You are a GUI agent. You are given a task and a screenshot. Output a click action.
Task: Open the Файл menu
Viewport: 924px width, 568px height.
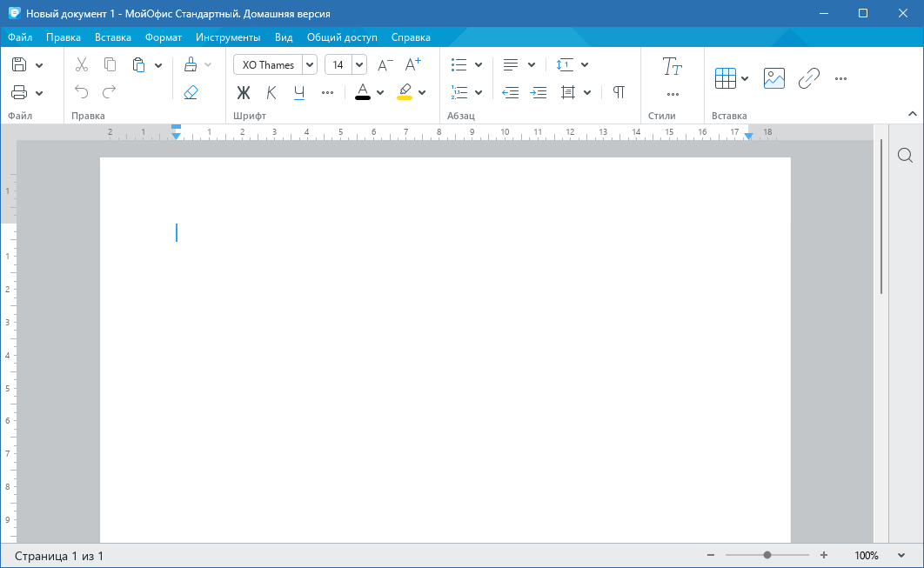(x=20, y=37)
